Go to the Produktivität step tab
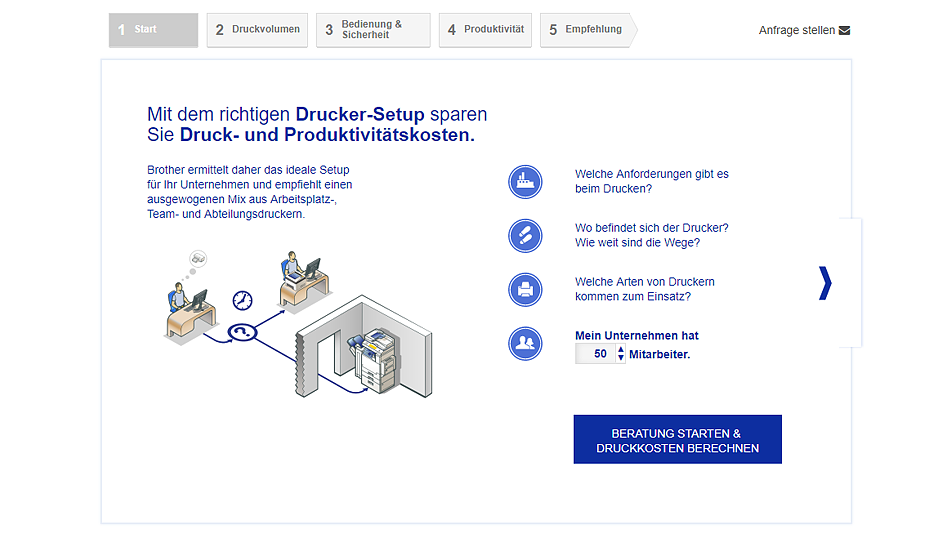The image size is (950, 534). click(485, 30)
